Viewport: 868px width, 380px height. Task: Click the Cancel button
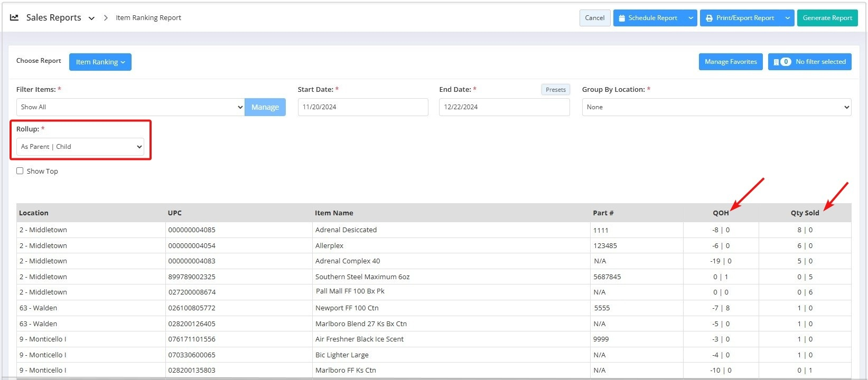594,18
